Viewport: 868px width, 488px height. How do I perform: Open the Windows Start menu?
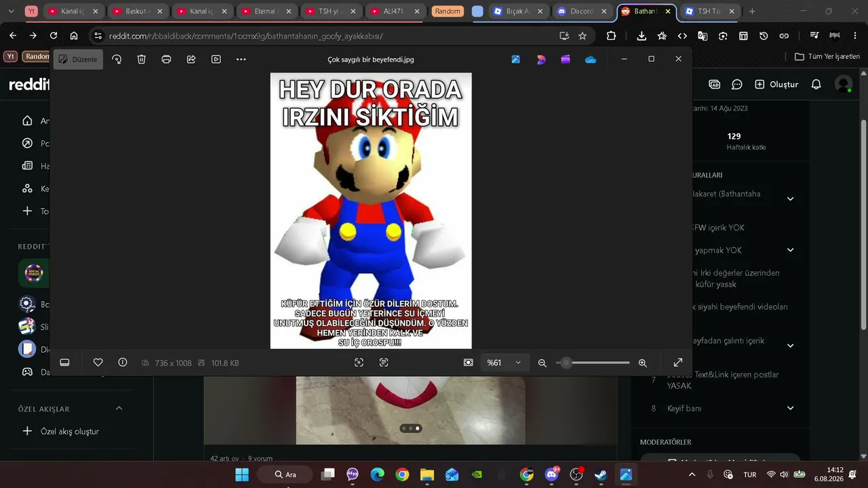242,474
